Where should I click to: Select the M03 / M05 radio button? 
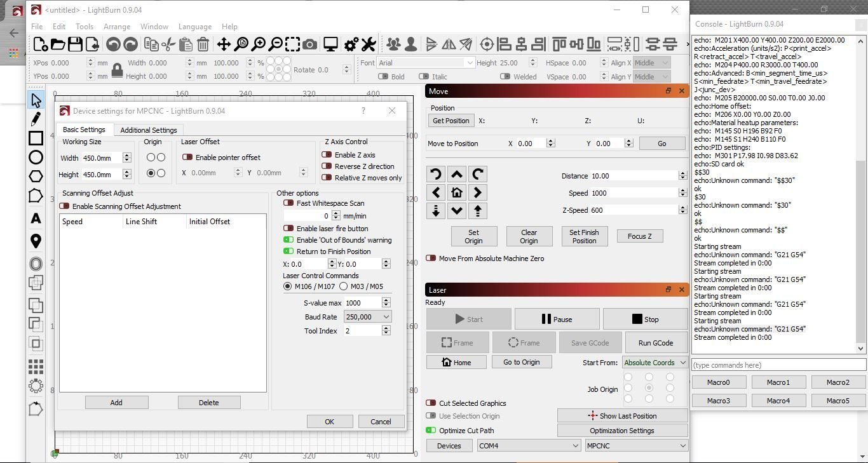coord(344,286)
